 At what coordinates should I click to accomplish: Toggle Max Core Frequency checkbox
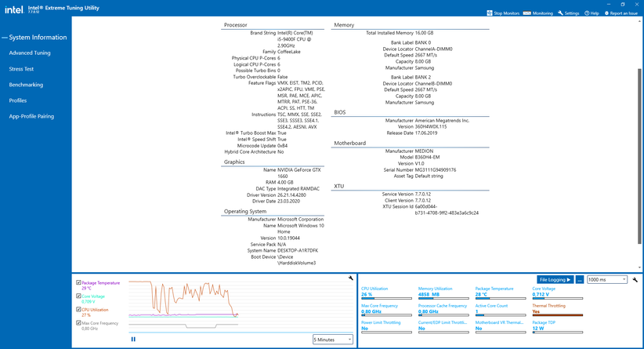point(78,322)
